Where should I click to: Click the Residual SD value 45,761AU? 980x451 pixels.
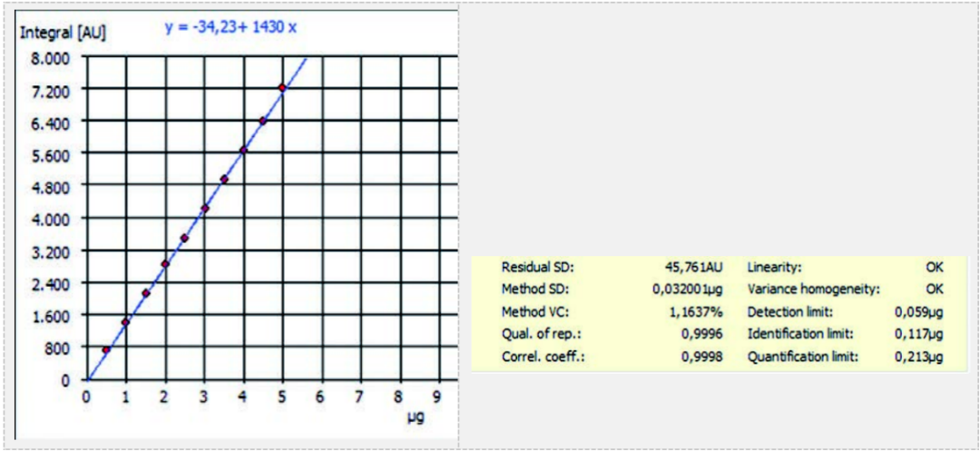[x=692, y=268]
